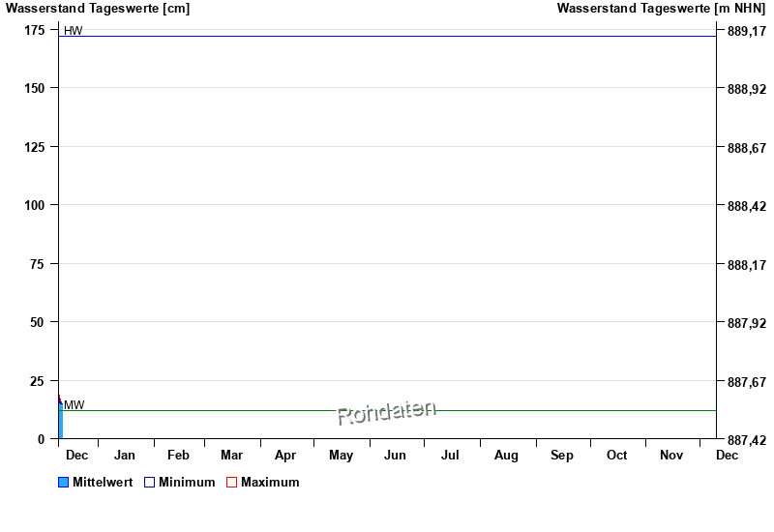Click the right title Wasserstand Tageswerte [m NHN]

coord(661,9)
